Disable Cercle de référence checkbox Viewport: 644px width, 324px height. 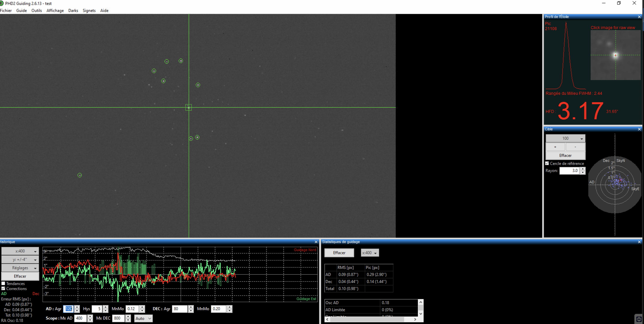coord(547,163)
